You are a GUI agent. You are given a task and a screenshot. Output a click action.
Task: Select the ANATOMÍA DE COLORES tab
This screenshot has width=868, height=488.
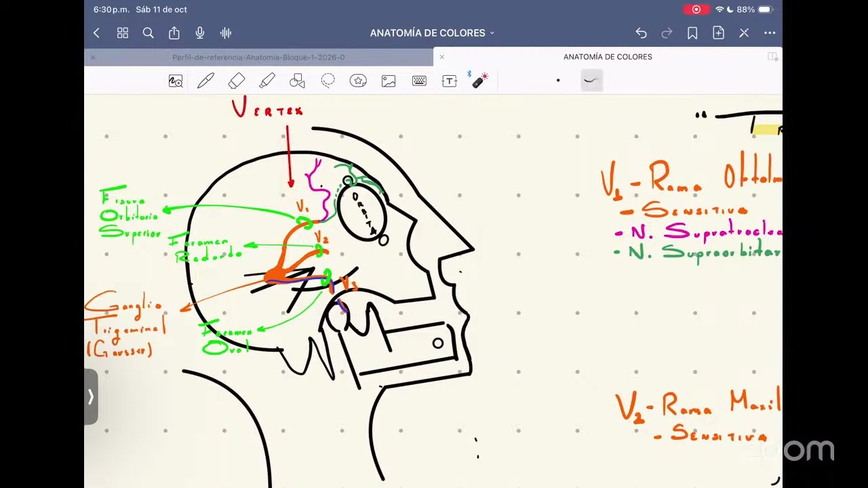pos(608,57)
